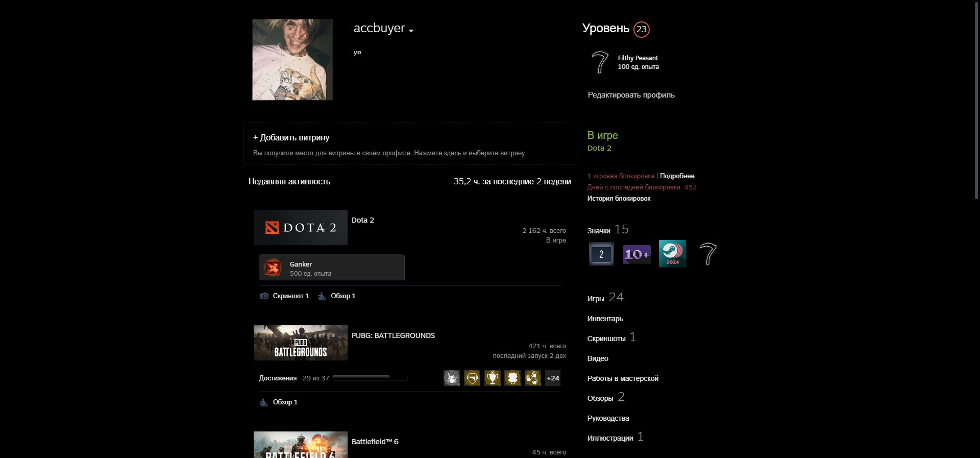980x458 pixels.
Task: Click the first PUBG achievement icon
Action: point(451,378)
